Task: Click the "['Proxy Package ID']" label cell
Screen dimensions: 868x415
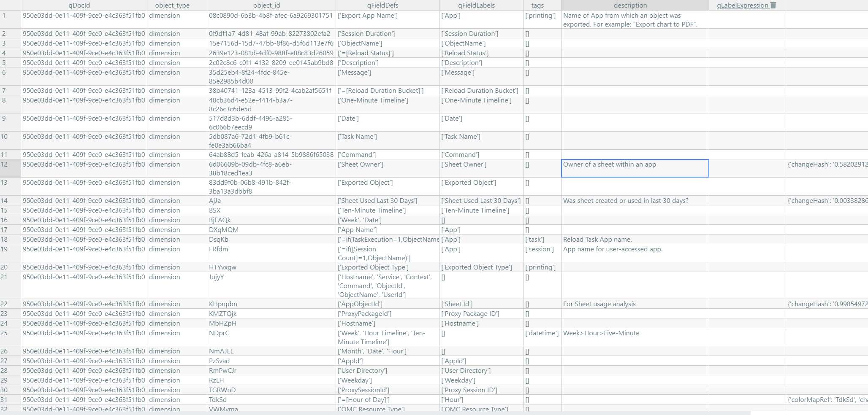Action: pos(481,313)
